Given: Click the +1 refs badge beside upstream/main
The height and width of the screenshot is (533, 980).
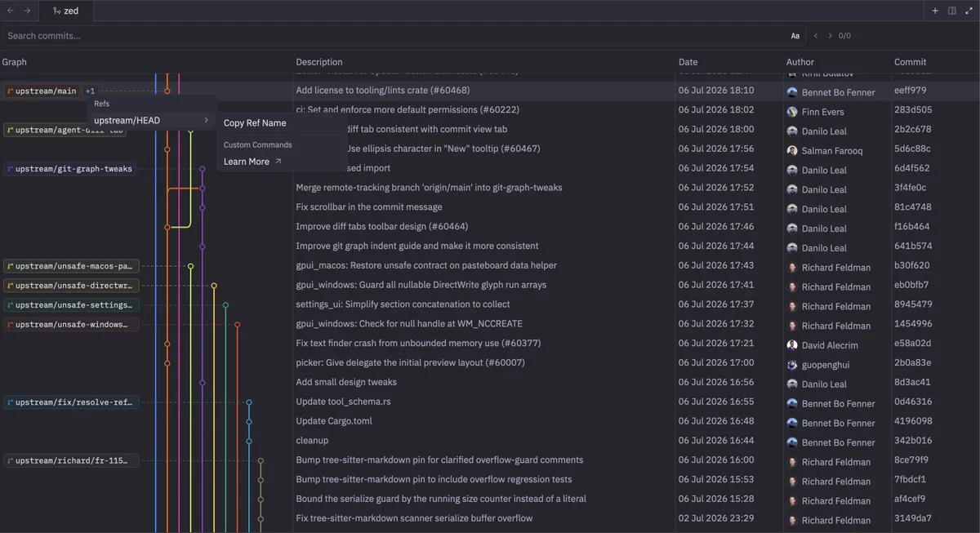Looking at the screenshot, I should point(90,91).
